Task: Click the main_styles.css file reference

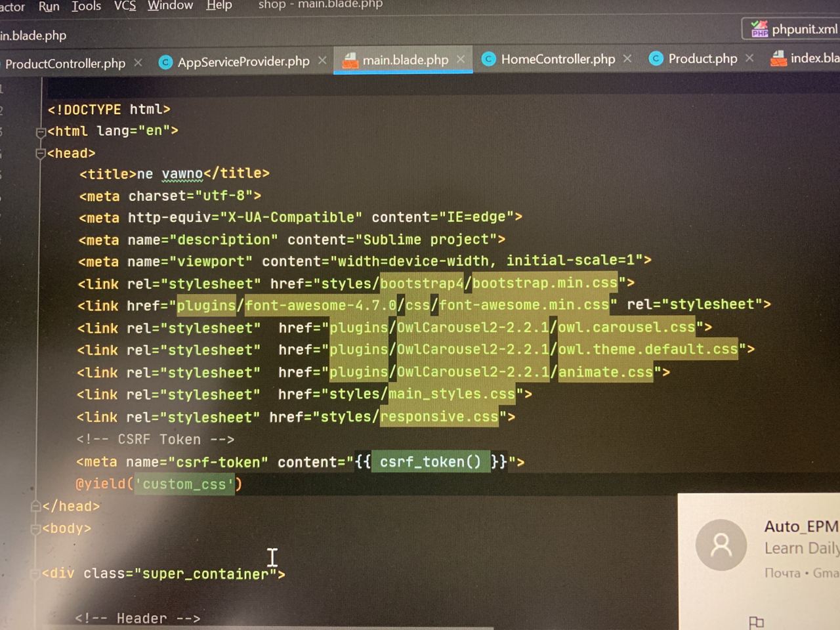Action: pyautogui.click(x=451, y=394)
